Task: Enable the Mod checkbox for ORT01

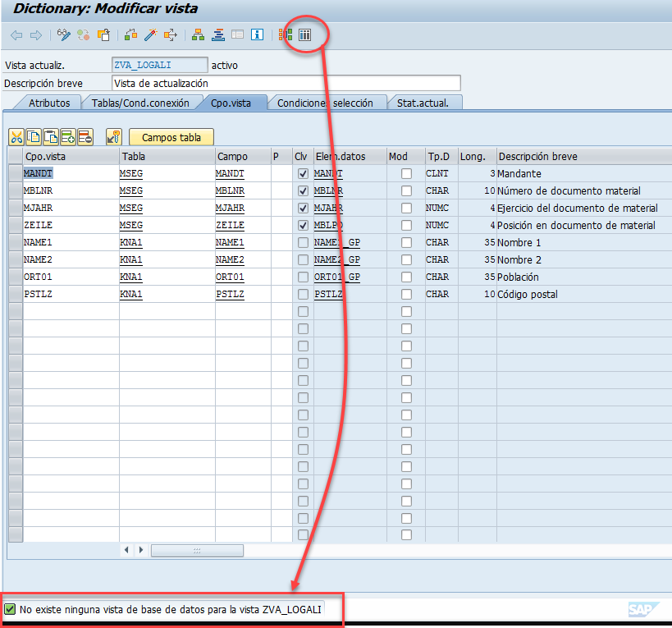Action: coord(406,277)
